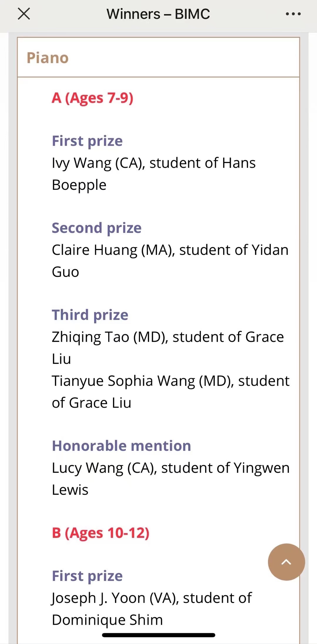Image resolution: width=317 pixels, height=644 pixels.
Task: Click the Ivy Wang winner entry
Action: [x=154, y=174]
